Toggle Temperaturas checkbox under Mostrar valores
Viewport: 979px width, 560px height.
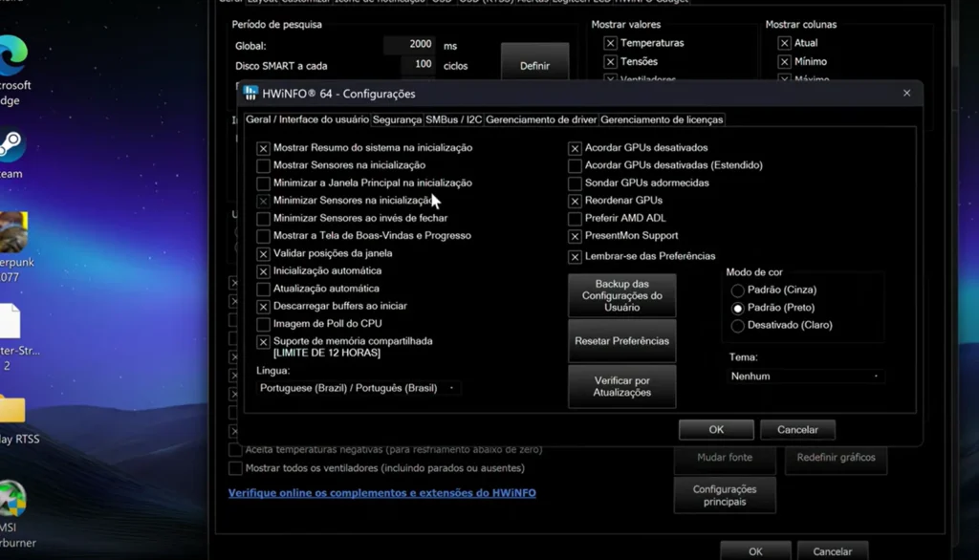point(610,43)
